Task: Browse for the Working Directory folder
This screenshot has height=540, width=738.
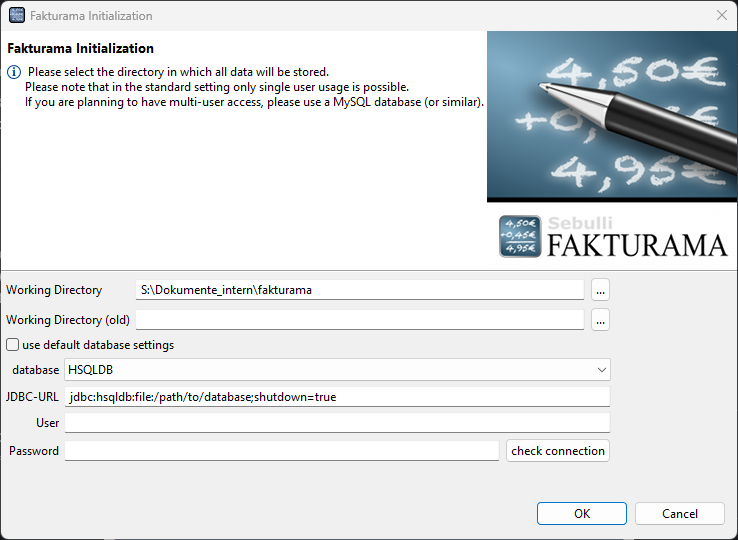Action: point(600,290)
